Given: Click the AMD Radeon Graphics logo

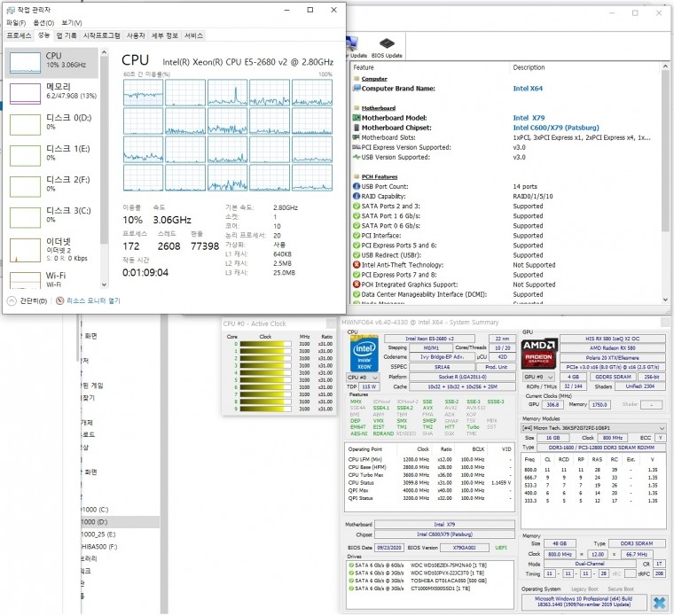Looking at the screenshot, I should click(538, 354).
